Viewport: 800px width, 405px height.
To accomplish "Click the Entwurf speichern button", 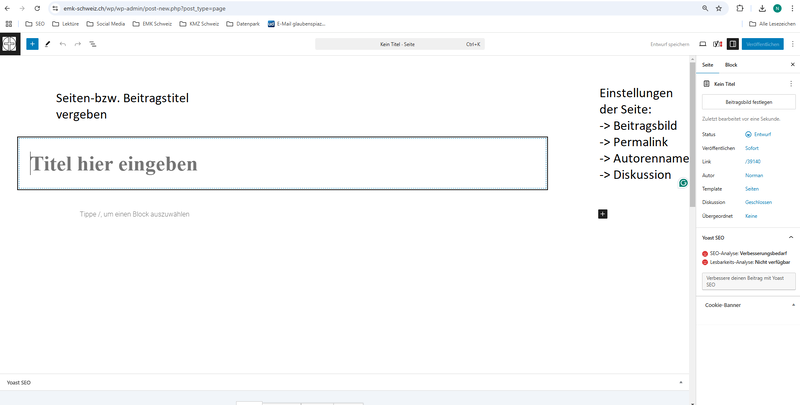I will (669, 44).
